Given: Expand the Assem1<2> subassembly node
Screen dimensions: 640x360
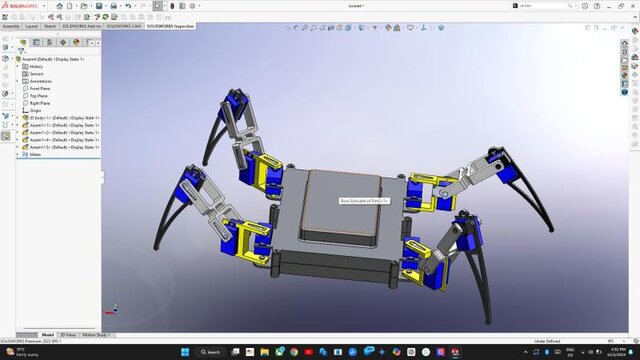Looking at the screenshot, I should [x=18, y=133].
